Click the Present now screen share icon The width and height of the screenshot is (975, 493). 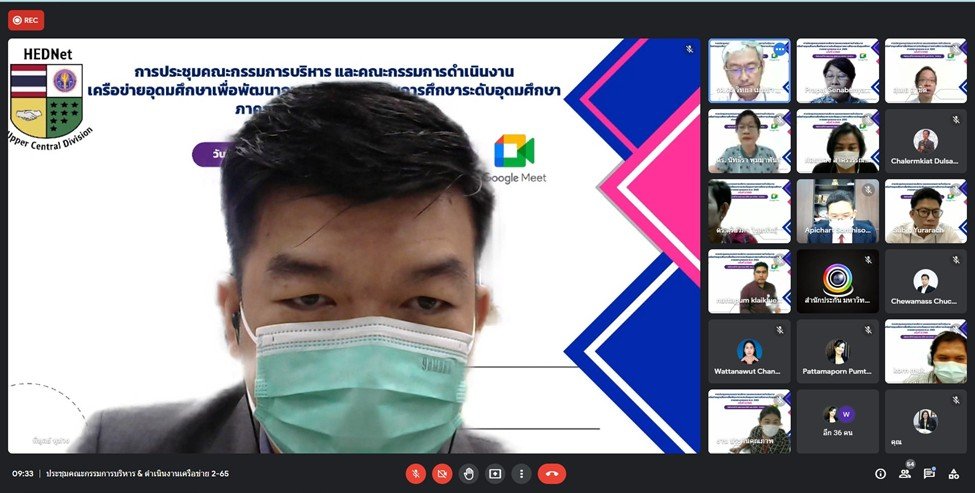(494, 473)
